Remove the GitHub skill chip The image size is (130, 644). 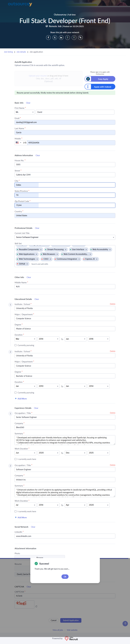[x=27, y=264]
